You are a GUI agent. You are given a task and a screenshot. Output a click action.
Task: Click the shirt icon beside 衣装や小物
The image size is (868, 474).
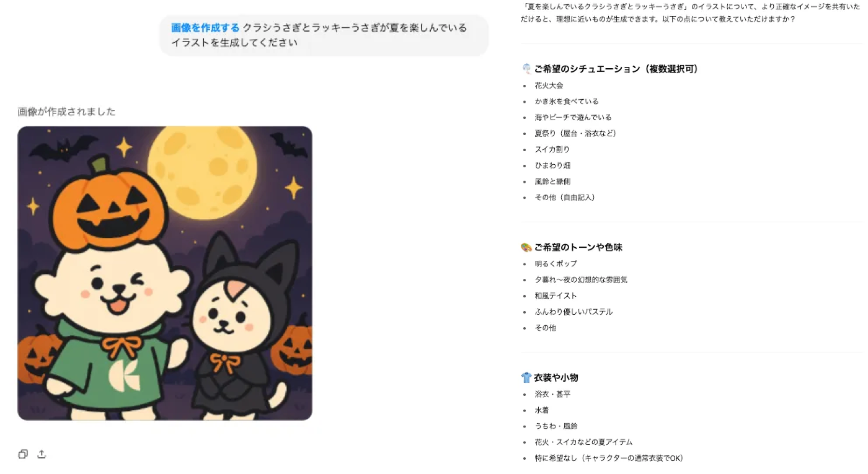tap(526, 377)
